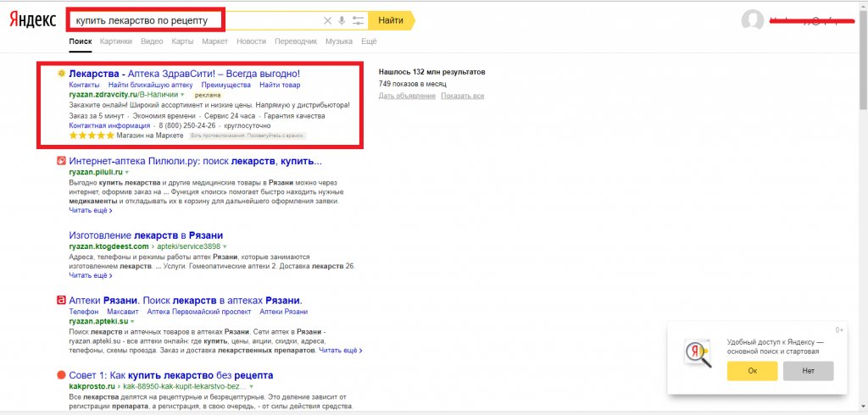The height and width of the screenshot is (415, 868).
Task: Open the Контакты sitelink of ЗдравСити
Action: point(84,85)
